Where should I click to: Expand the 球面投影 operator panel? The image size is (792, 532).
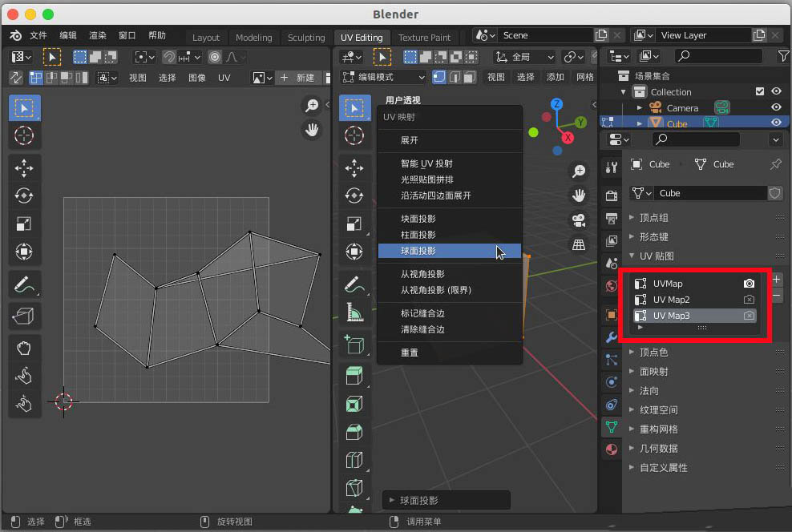point(391,500)
